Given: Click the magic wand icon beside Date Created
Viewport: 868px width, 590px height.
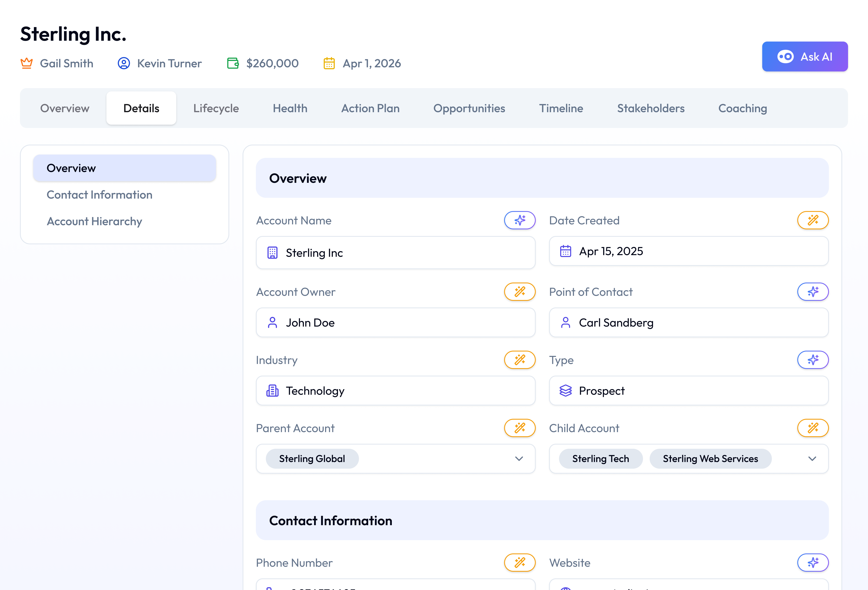Looking at the screenshot, I should pyautogui.click(x=813, y=220).
